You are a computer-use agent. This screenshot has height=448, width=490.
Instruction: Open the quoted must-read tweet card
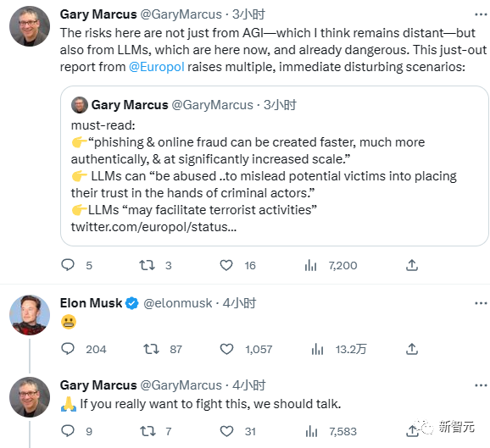pos(275,166)
